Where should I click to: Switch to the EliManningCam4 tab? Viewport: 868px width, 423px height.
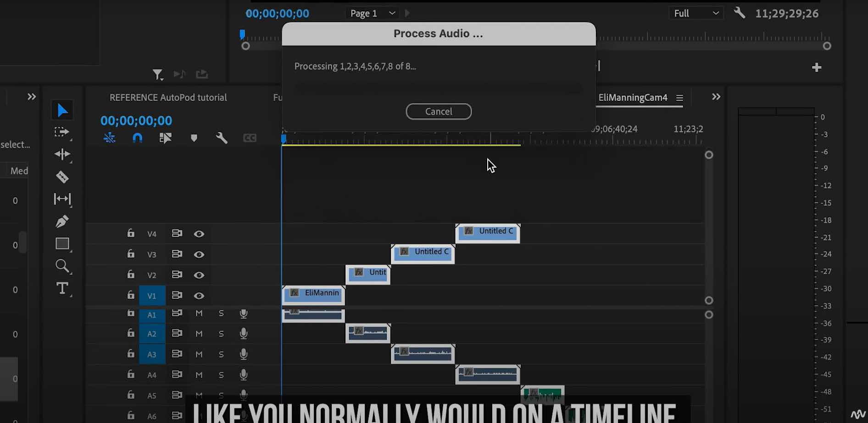point(633,97)
